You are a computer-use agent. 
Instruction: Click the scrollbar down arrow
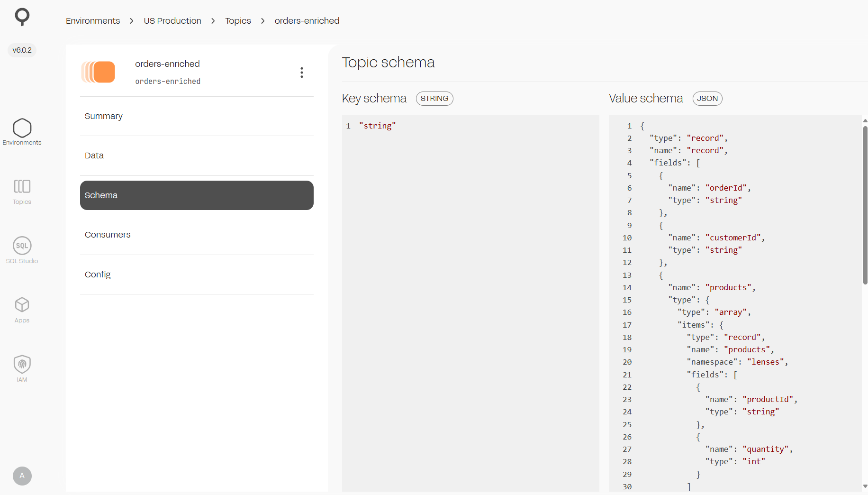(x=865, y=486)
